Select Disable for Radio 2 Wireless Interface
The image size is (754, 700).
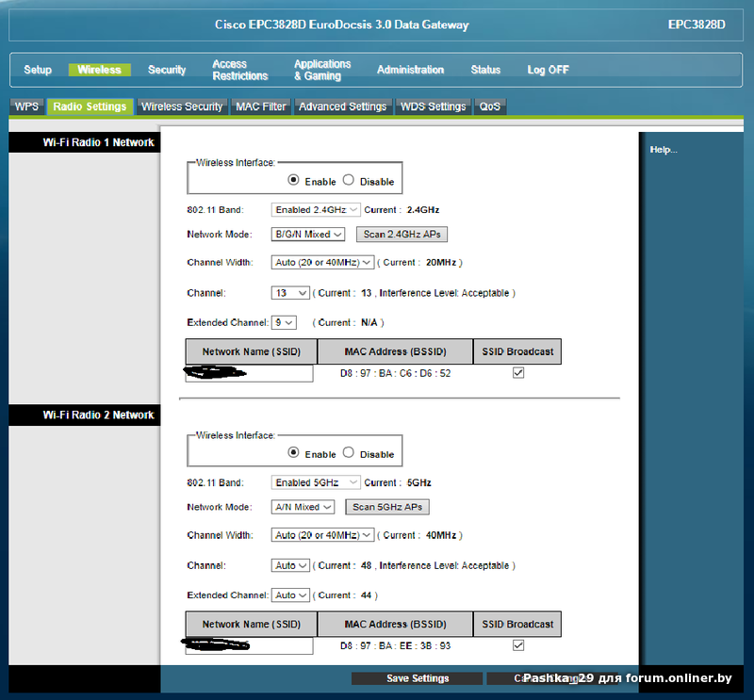pyautogui.click(x=348, y=452)
